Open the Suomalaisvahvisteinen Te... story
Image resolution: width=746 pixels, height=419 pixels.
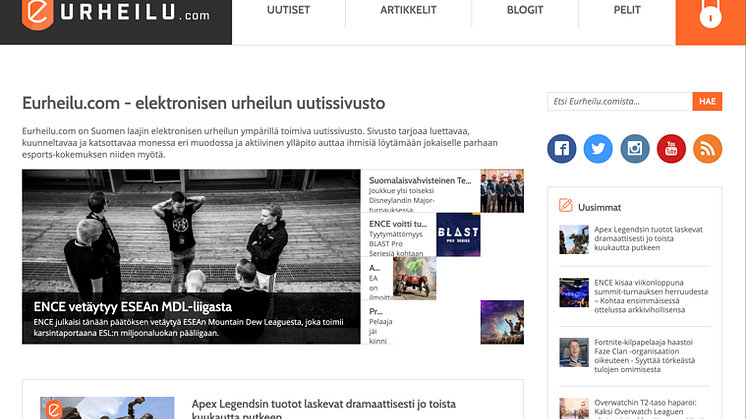[420, 181]
